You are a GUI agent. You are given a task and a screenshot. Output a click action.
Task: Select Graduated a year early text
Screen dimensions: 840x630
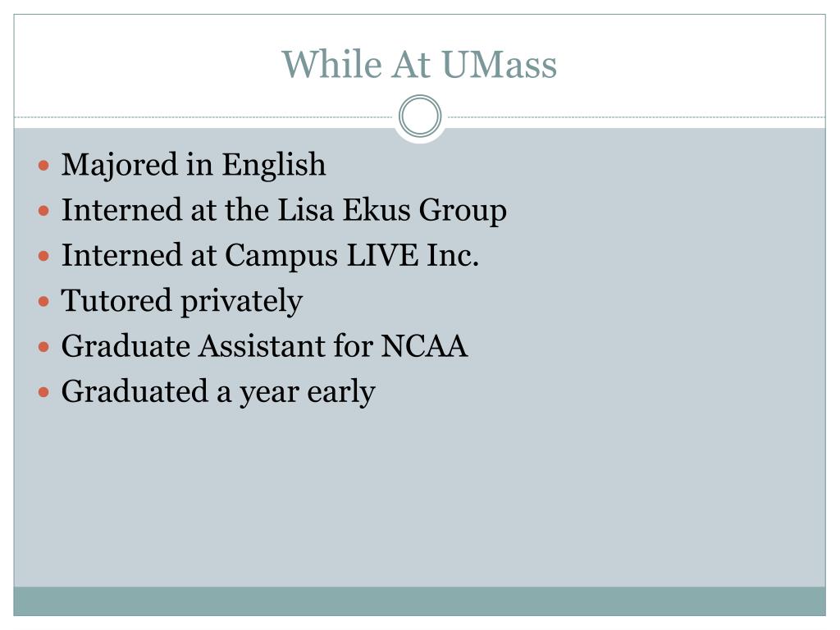click(x=218, y=392)
